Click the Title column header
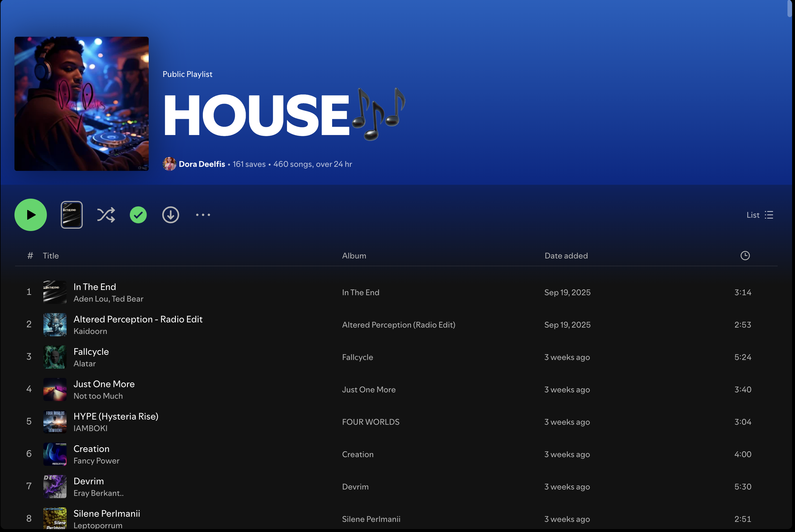795x532 pixels. click(x=51, y=256)
